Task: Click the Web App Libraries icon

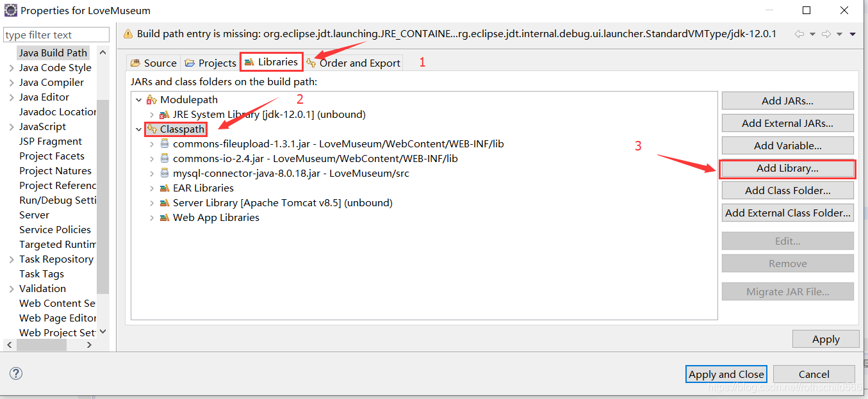Action: pos(165,218)
